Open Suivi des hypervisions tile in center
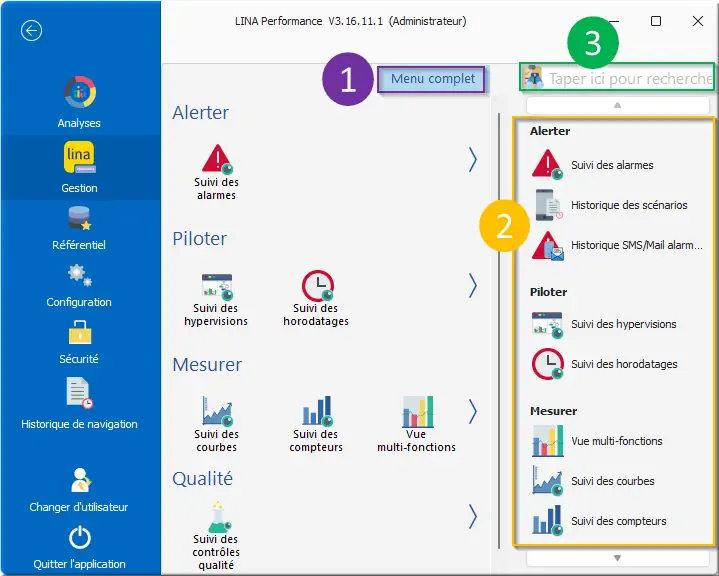Viewport: 719px width, 576px height. click(216, 300)
